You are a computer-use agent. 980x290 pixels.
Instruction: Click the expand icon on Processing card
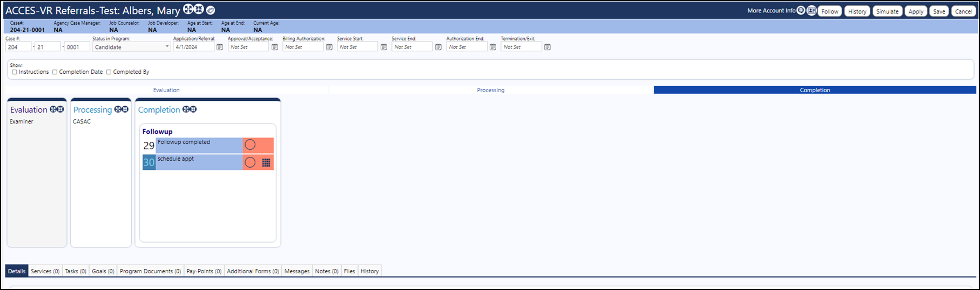118,109
